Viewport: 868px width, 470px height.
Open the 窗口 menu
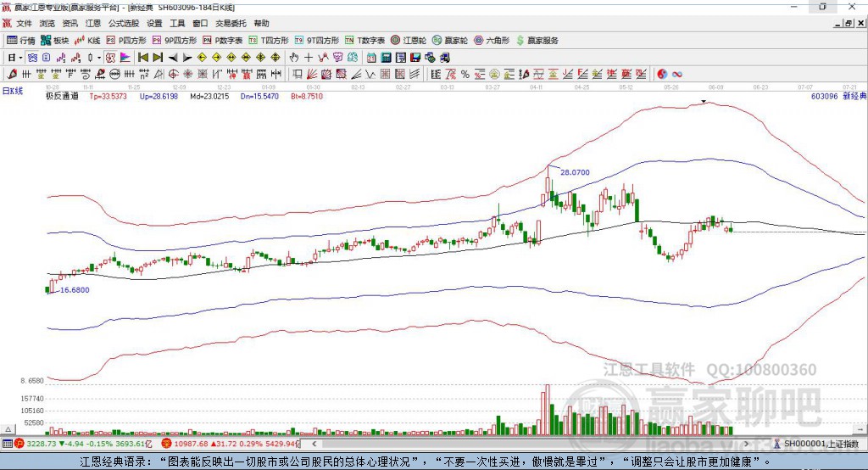pyautogui.click(x=200, y=23)
